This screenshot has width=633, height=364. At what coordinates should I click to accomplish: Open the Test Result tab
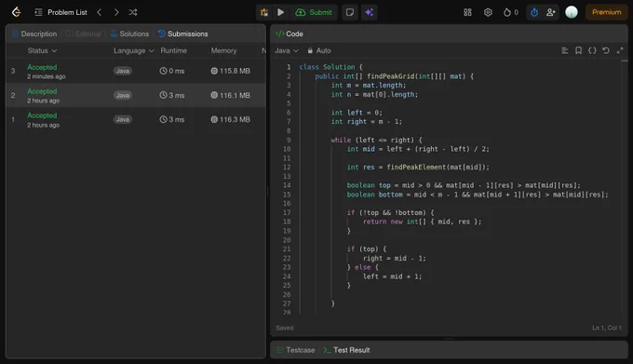tap(347, 350)
